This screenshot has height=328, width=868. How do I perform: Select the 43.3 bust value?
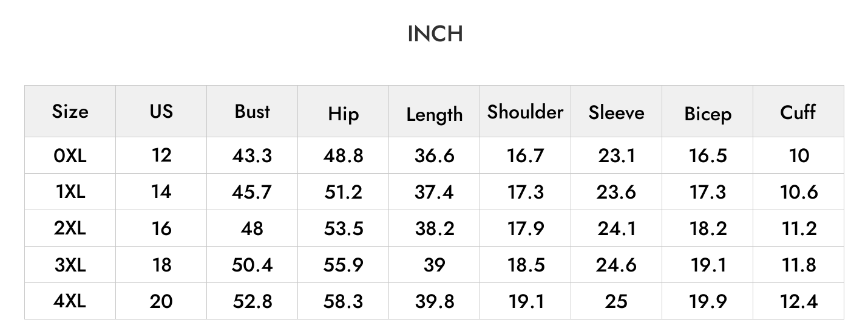[x=252, y=155]
